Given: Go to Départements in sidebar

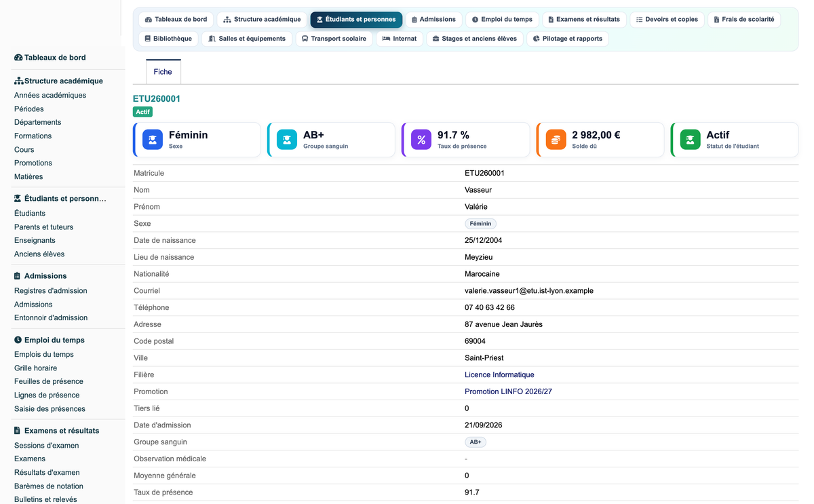Looking at the screenshot, I should [38, 123].
